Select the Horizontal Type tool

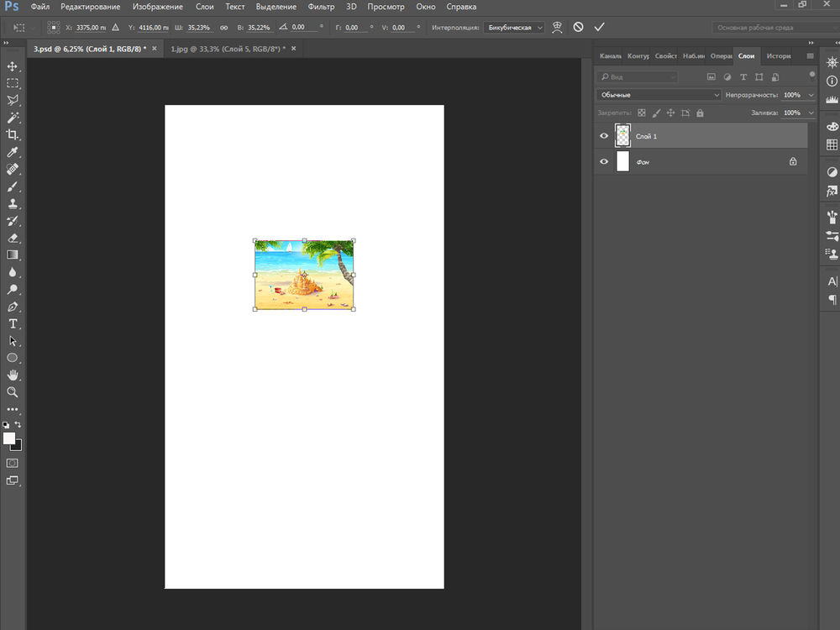coord(13,323)
